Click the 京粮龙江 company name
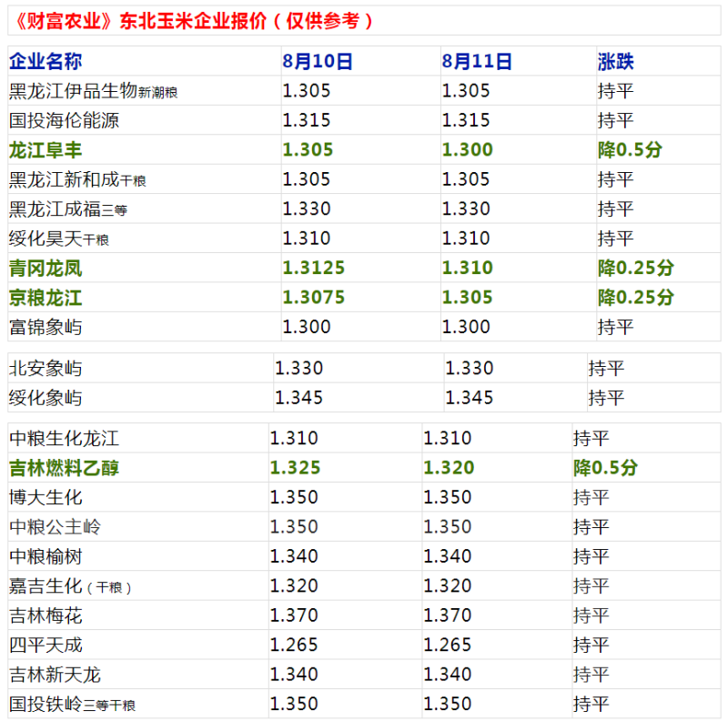Screen dimensions: 728x722 (x=45, y=298)
